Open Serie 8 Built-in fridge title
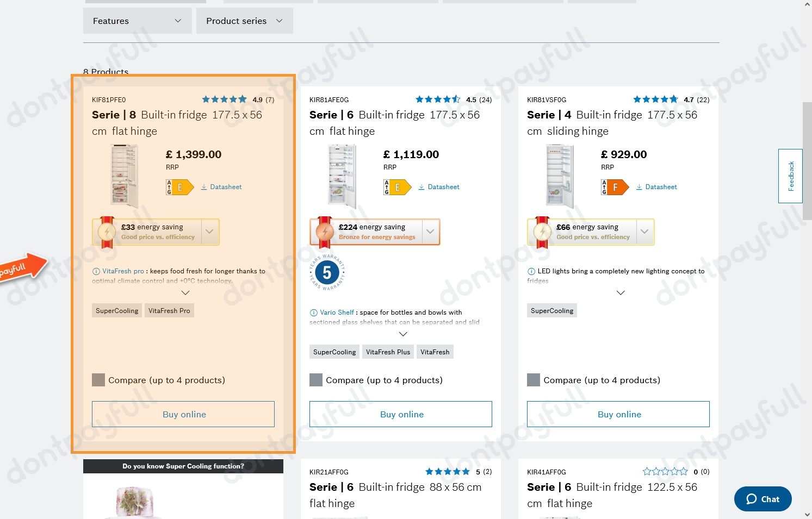The width and height of the screenshot is (812, 519). click(177, 123)
